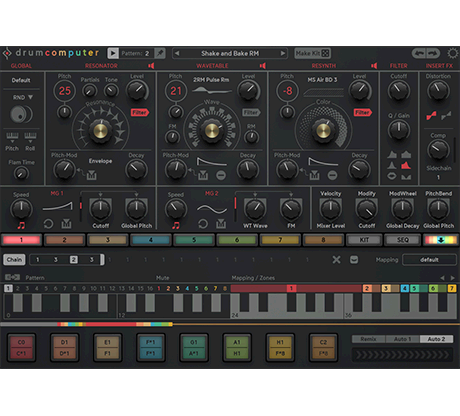
Task: Start playback with the play button
Action: (x=113, y=53)
